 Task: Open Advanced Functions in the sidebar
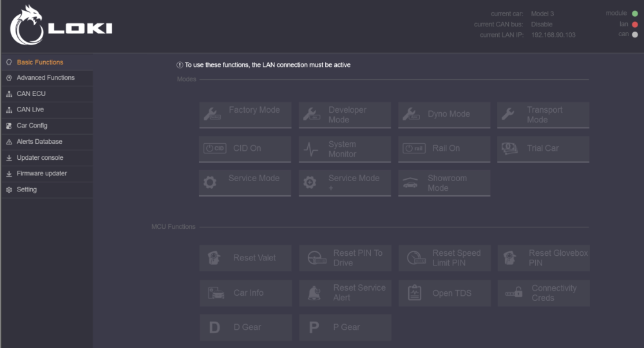pos(45,78)
